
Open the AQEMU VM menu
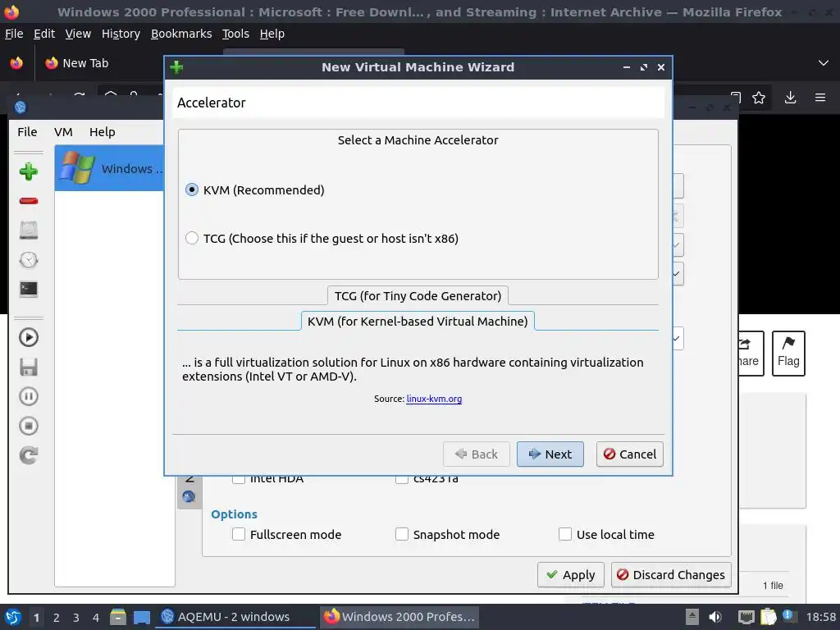coord(63,132)
